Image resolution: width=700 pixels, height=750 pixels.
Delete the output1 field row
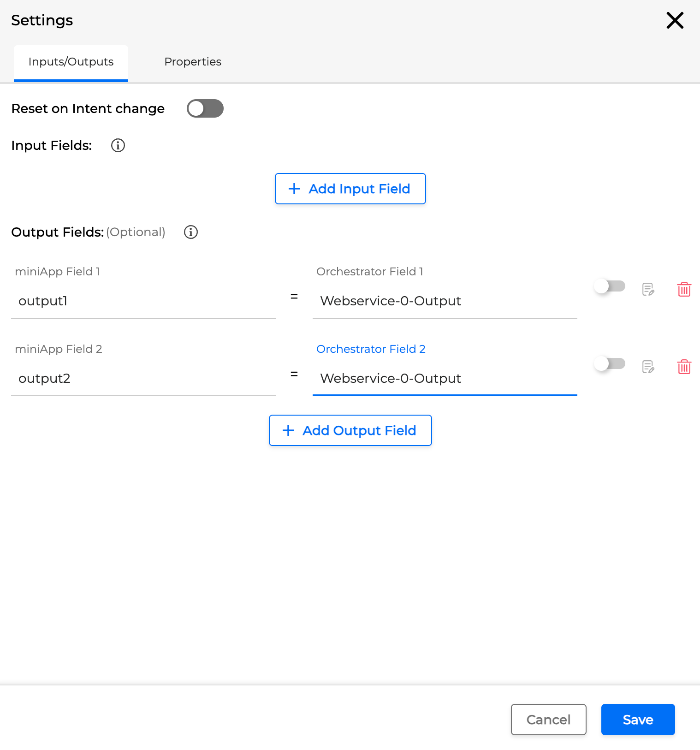coord(684,289)
